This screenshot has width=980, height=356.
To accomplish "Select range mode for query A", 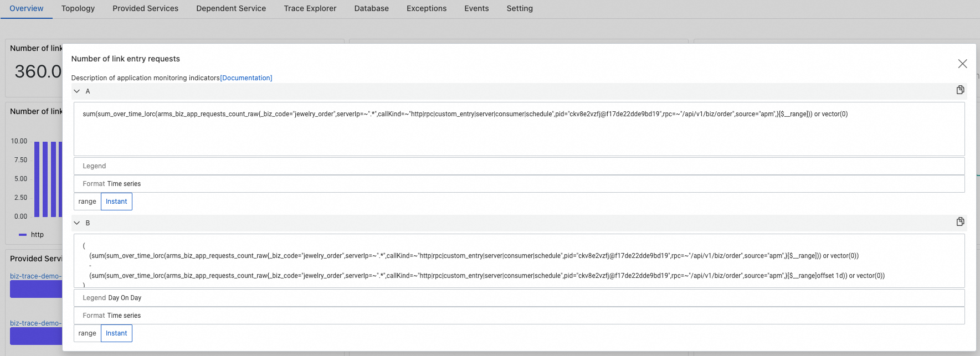I will click(87, 202).
